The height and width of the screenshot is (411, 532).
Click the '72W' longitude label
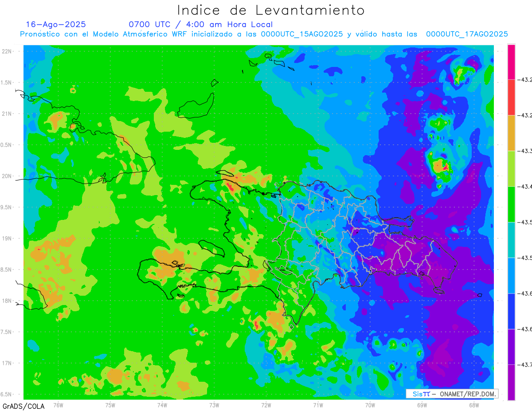point(266,404)
